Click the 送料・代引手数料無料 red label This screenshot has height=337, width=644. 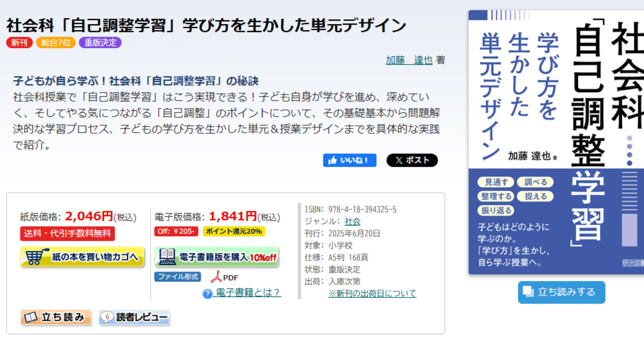pyautogui.click(x=67, y=234)
